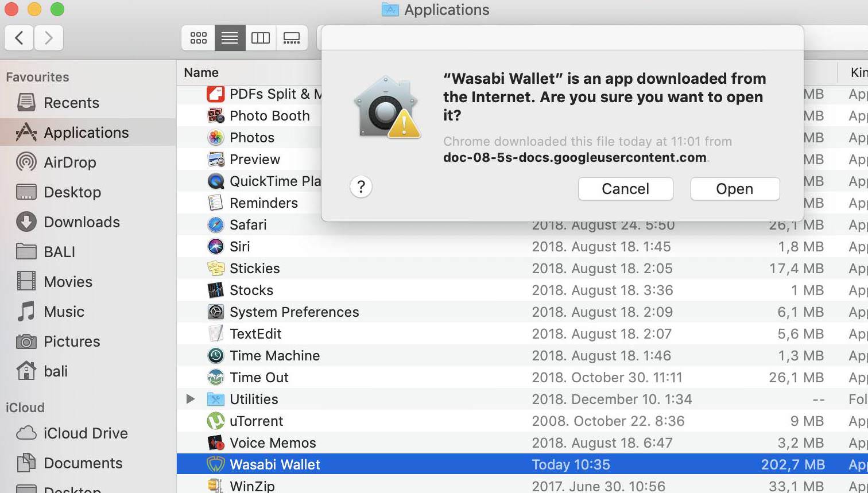868x493 pixels.
Task: Switch to gallery view
Action: [x=292, y=38]
